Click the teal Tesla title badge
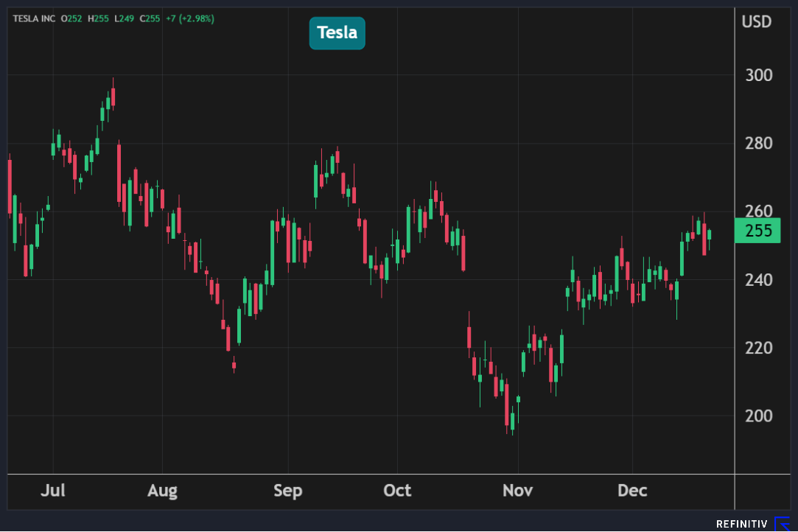Image resolution: width=798 pixels, height=532 pixels. [x=337, y=33]
